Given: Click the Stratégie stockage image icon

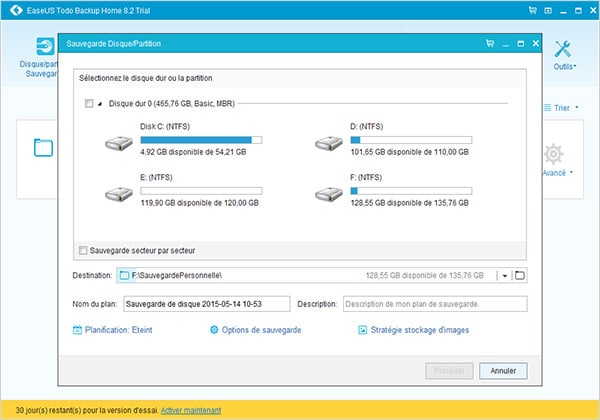Looking at the screenshot, I should click(x=362, y=330).
